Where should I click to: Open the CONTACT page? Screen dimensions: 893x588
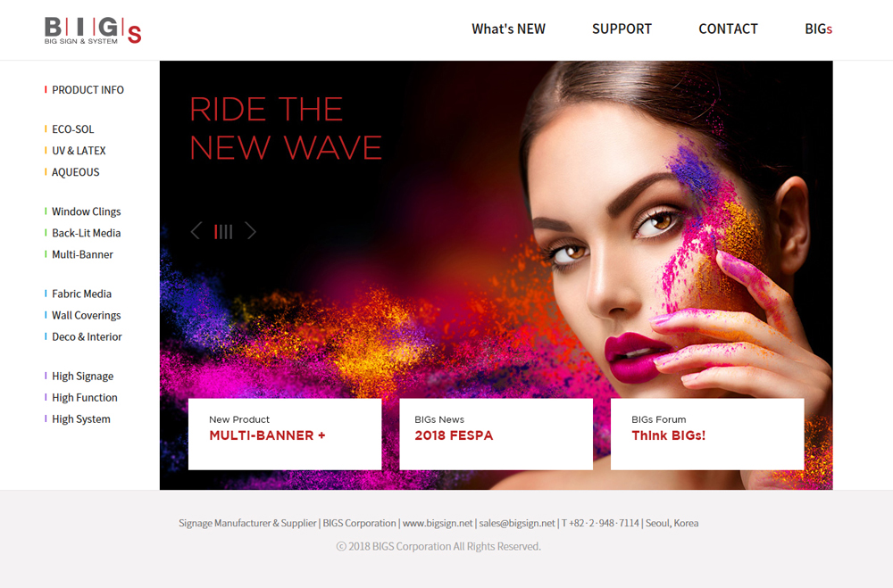click(x=729, y=29)
